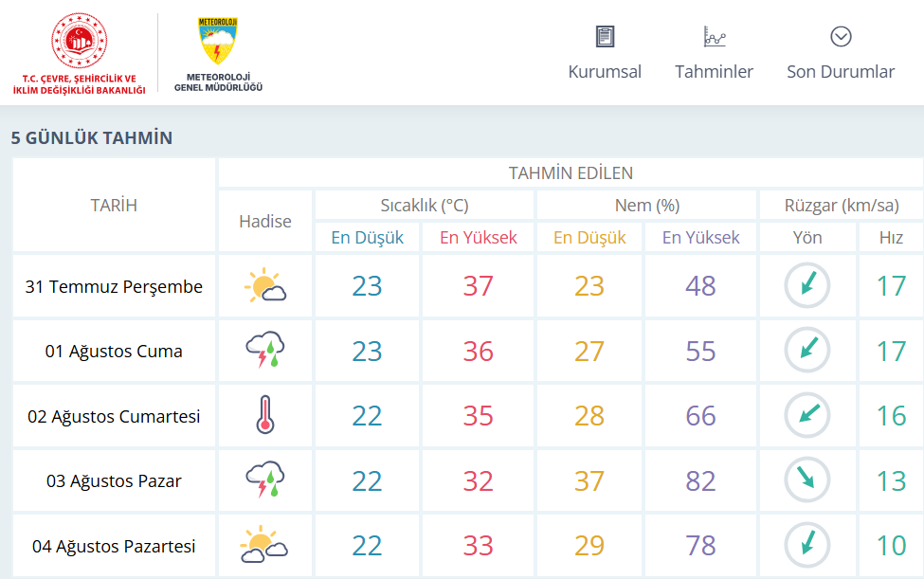Expand the Son Durumlar menu
This screenshot has width=924, height=579.
pos(841,53)
